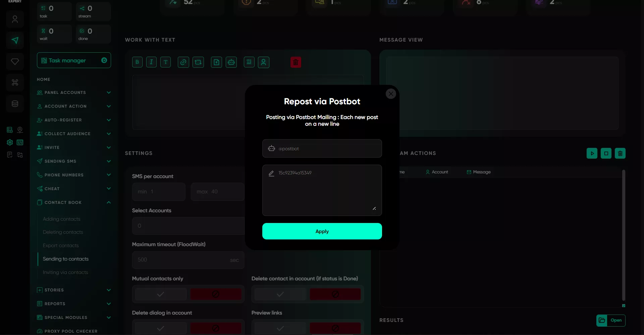This screenshot has height=335, width=644.
Task: Expand the Account Action section
Action: tap(74, 106)
